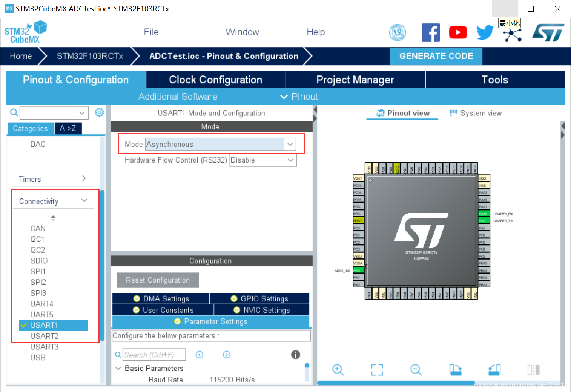Select the Categories tab

point(31,128)
